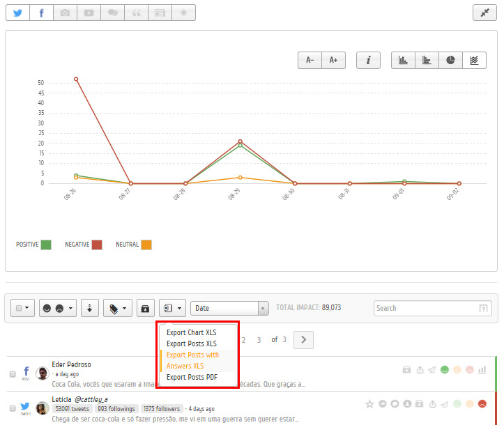Switch to vertical bar chart view

(403, 61)
